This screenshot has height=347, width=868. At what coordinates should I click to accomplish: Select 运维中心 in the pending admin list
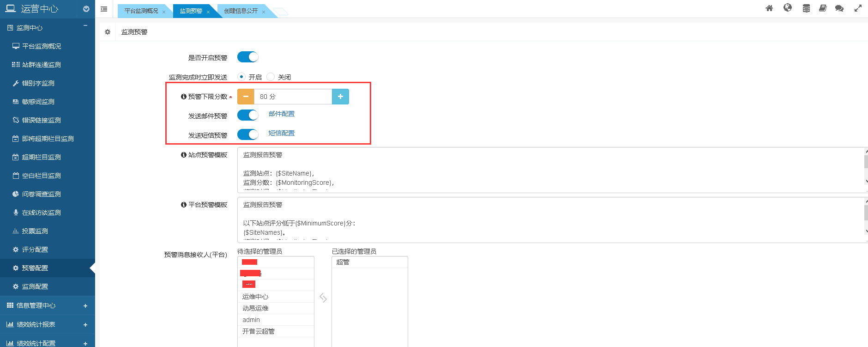coord(255,297)
